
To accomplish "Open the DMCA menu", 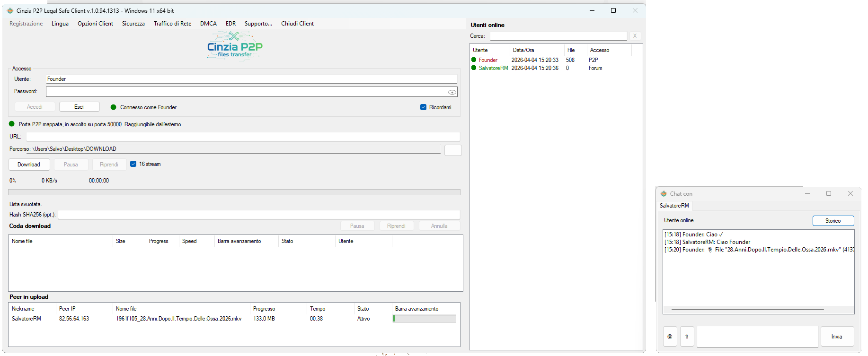I will (208, 24).
